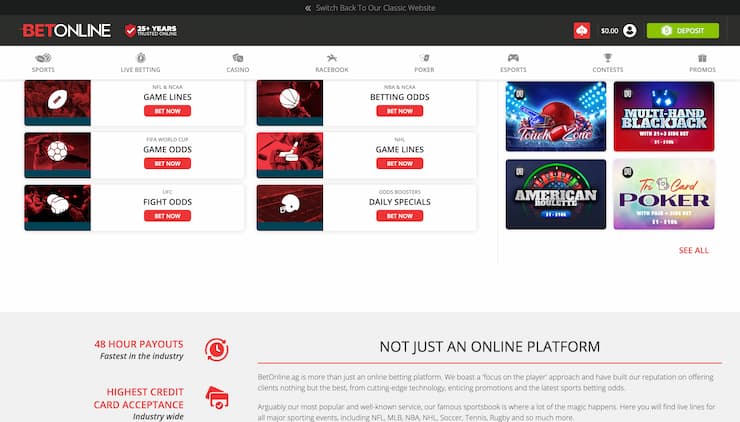Open the Esports menu
Screen dimensions: 740x422
tap(513, 63)
